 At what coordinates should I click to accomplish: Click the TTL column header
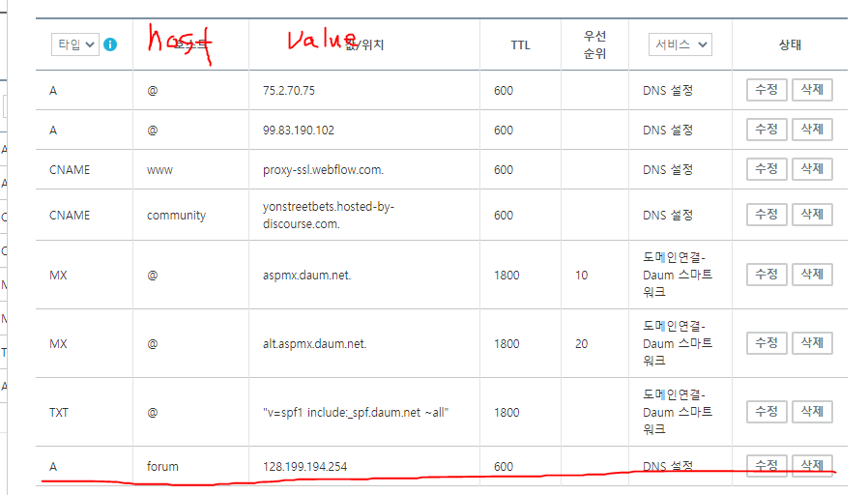(x=520, y=44)
